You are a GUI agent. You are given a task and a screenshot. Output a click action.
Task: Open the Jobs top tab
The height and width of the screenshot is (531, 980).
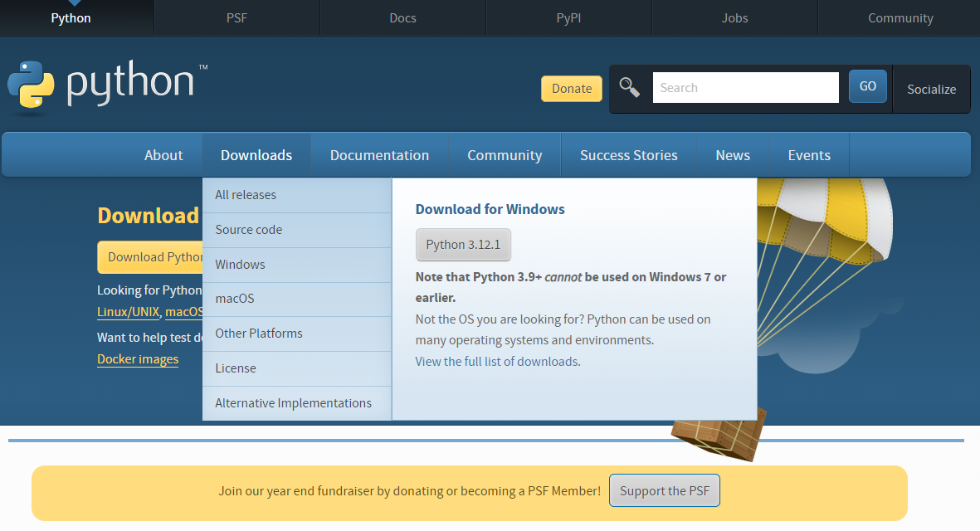pos(734,18)
